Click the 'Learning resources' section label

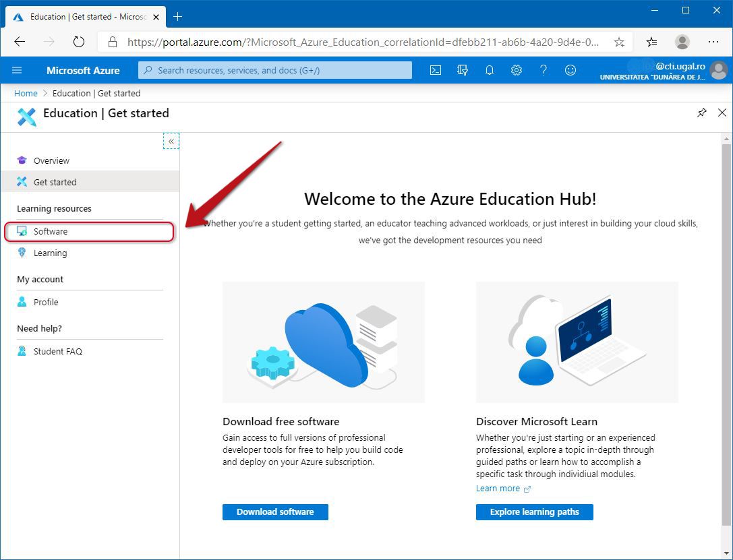[54, 209]
